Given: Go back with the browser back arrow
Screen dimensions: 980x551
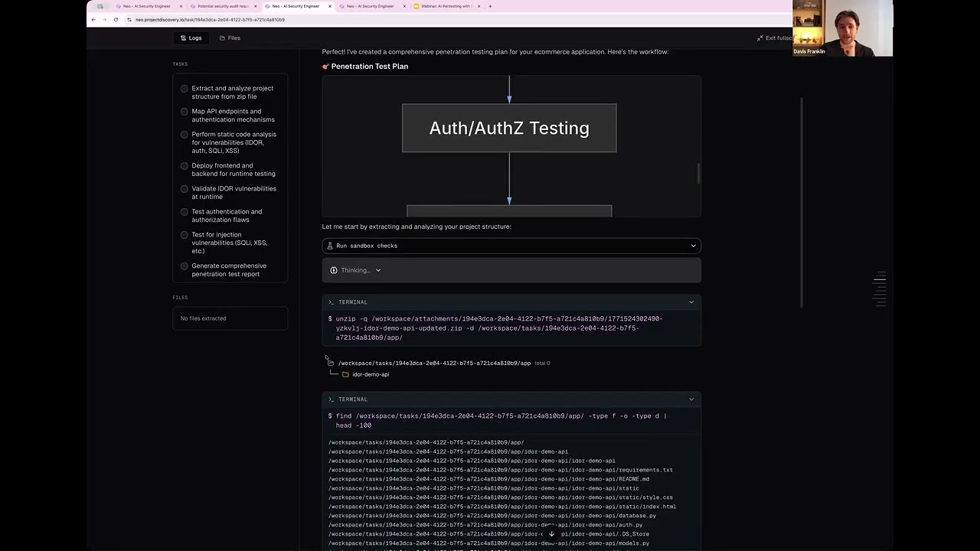Looking at the screenshot, I should tap(93, 20).
